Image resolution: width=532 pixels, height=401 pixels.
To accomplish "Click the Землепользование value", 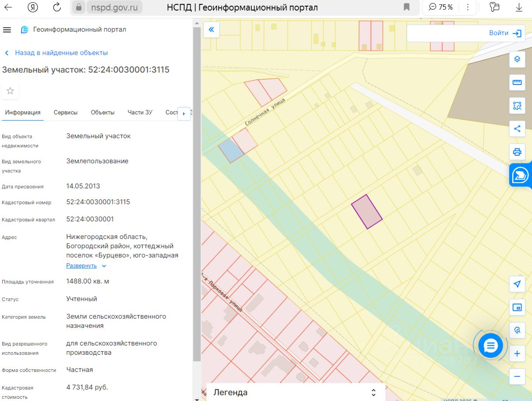I will pos(97,161).
